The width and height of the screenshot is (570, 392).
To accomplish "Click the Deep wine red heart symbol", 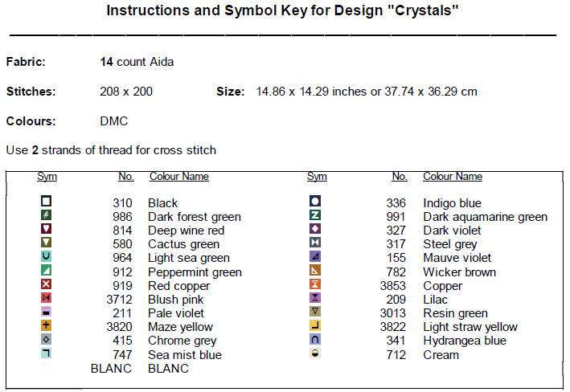I will point(47,229).
